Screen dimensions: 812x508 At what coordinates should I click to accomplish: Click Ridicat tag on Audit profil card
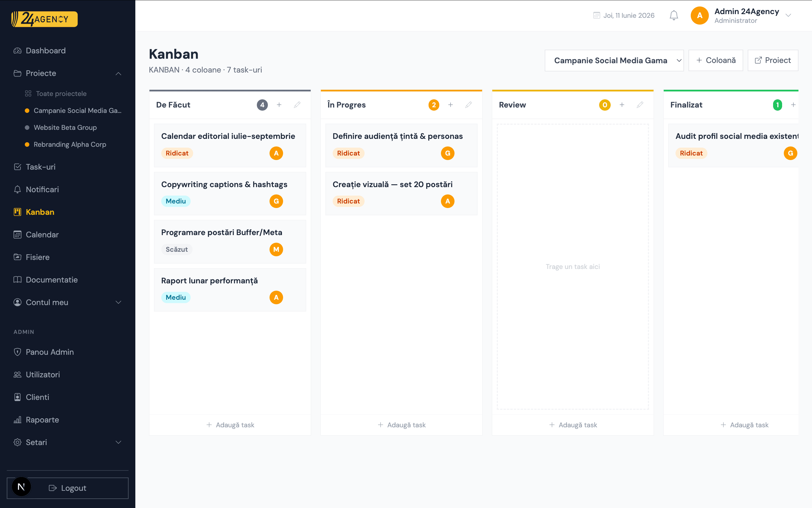coord(691,153)
